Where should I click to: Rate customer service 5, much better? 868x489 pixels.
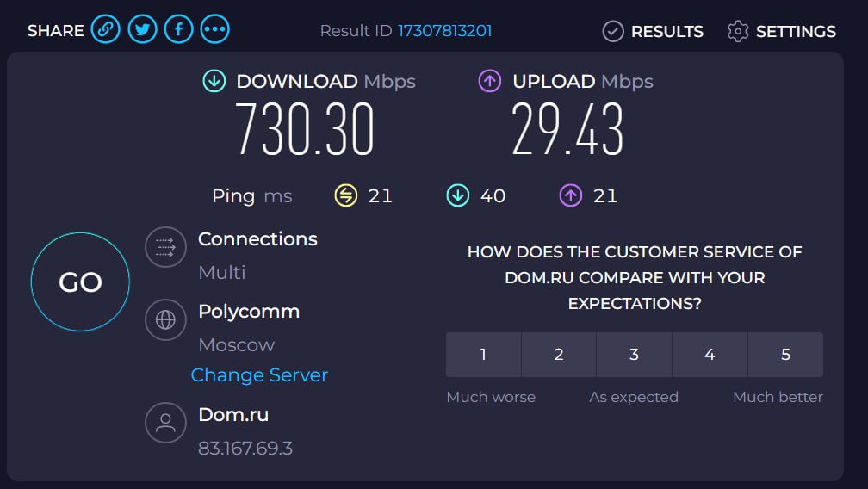tap(785, 355)
